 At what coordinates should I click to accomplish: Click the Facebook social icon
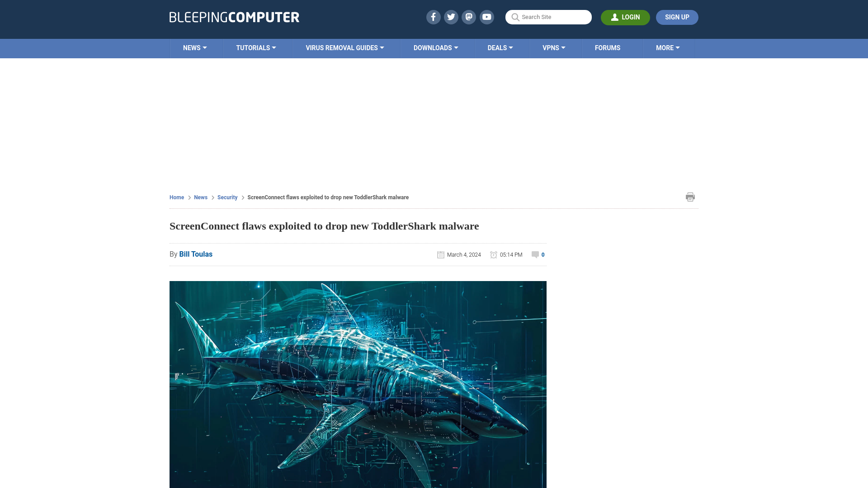click(x=434, y=17)
